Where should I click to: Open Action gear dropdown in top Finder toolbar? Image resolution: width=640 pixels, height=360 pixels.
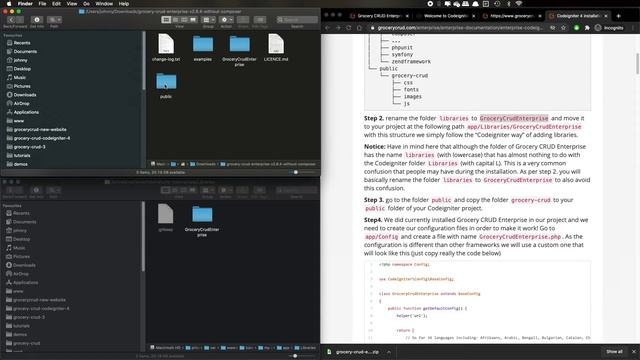pyautogui.click(x=226, y=20)
